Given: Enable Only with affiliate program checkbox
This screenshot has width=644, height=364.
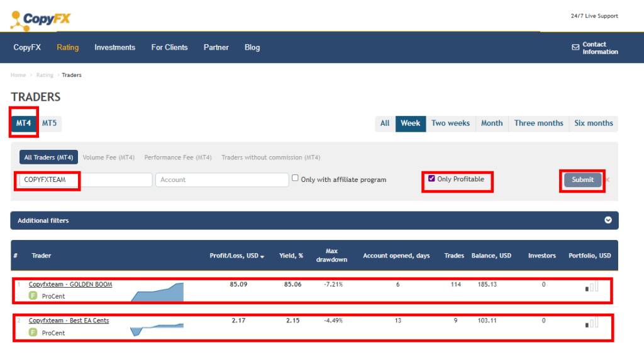Looking at the screenshot, I should [x=295, y=178].
